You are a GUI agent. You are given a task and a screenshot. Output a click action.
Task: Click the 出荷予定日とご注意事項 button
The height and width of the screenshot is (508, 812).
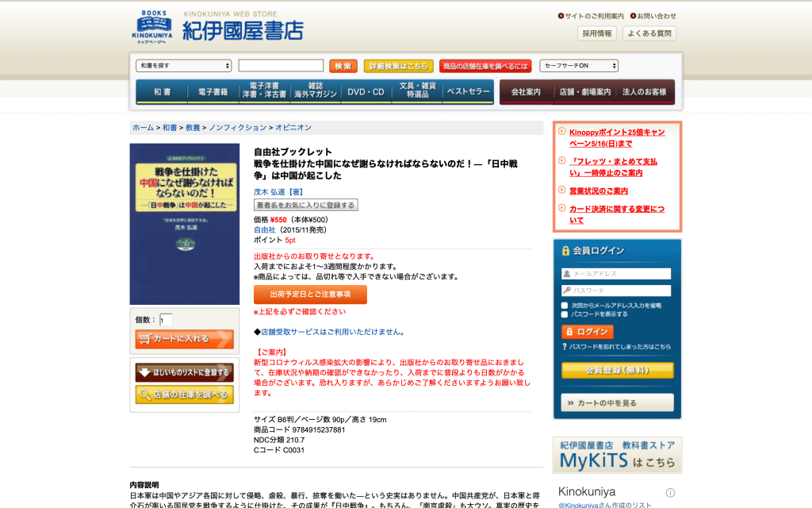(x=310, y=294)
